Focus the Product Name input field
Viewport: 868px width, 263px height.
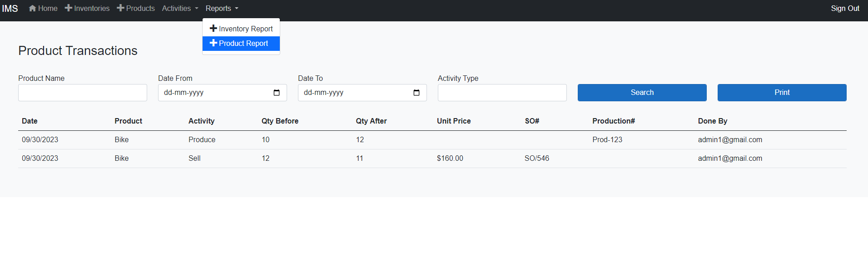click(83, 93)
